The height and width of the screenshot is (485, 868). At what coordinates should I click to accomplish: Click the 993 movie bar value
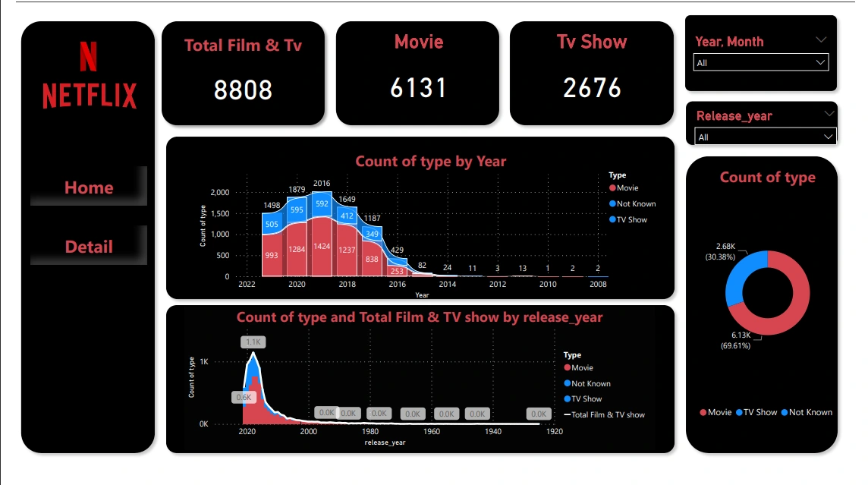[x=272, y=255]
